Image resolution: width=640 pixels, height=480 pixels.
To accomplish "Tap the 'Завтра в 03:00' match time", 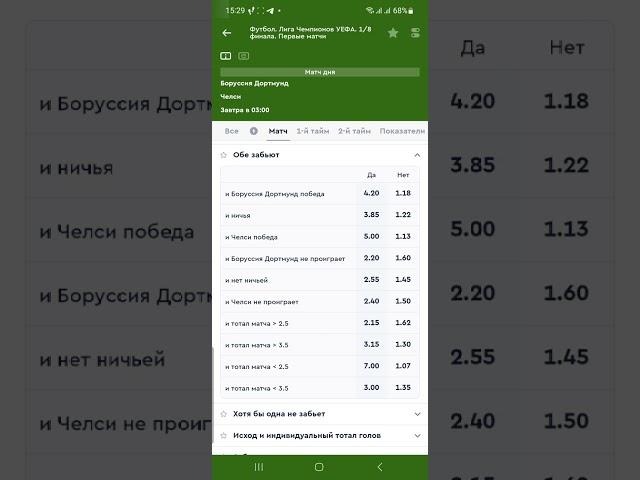I will coord(245,110).
